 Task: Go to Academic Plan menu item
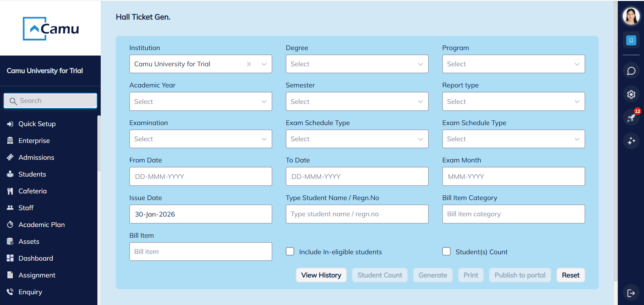pos(41,225)
